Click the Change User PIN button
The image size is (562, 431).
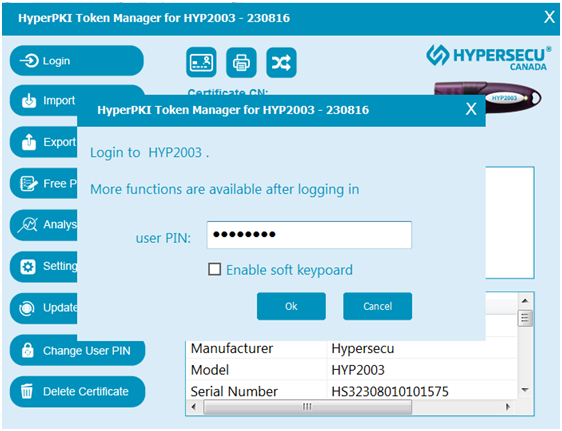coord(77,350)
